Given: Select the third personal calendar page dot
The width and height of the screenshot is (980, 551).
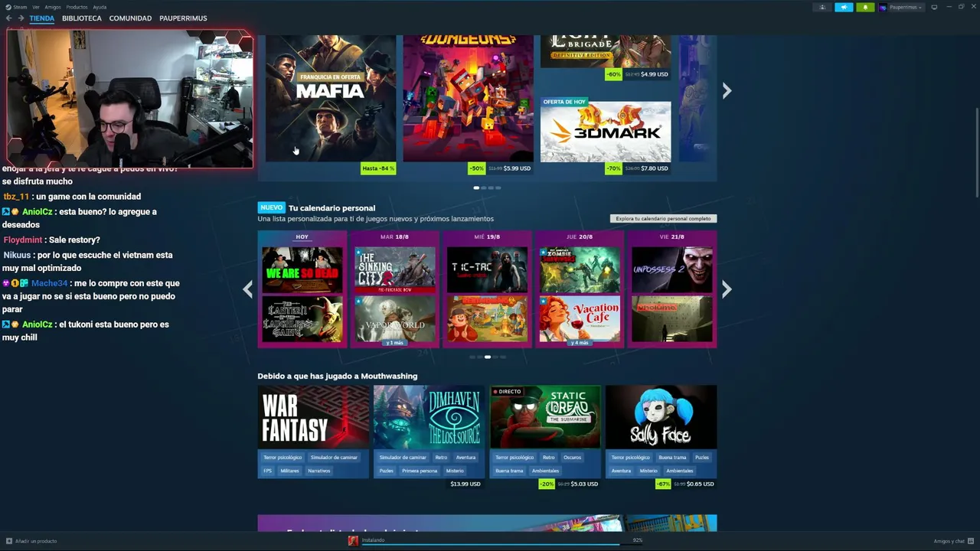Looking at the screenshot, I should [x=488, y=357].
